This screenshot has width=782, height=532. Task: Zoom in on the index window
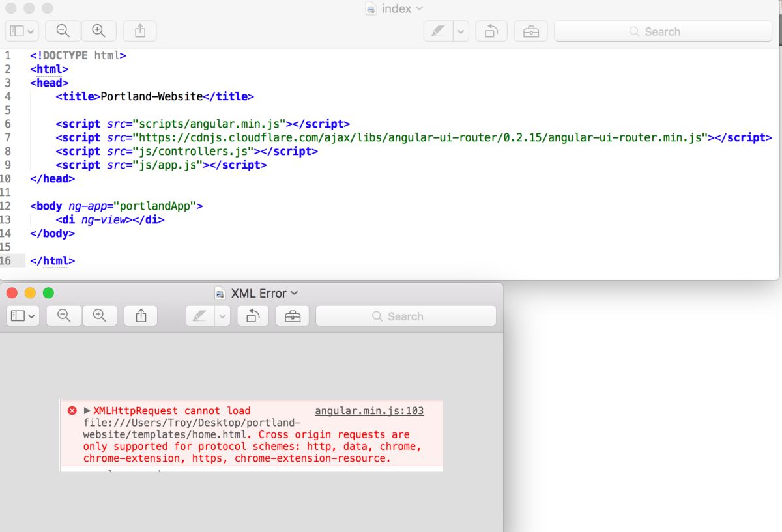[x=99, y=31]
